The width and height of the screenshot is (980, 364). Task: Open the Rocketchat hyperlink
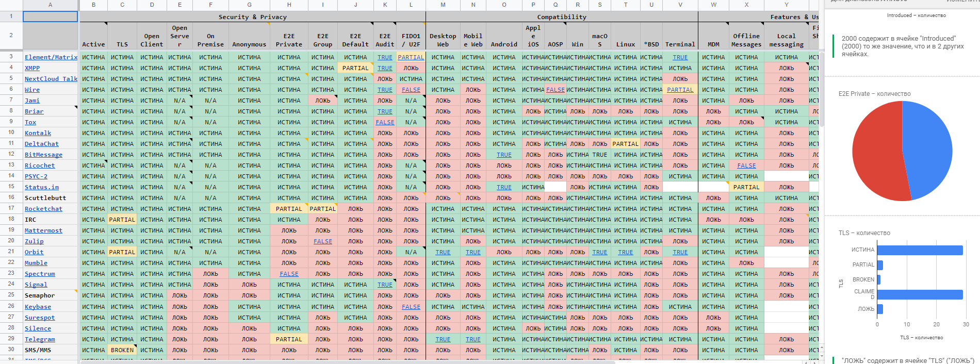43,209
